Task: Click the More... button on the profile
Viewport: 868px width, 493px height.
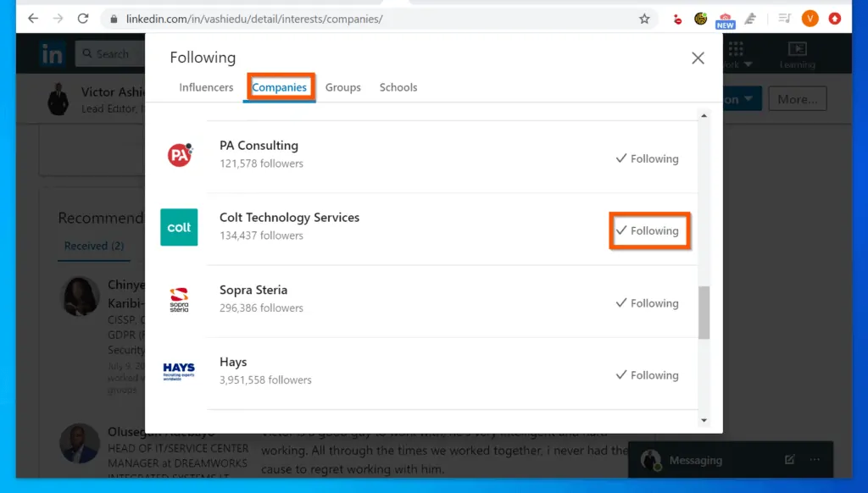Action: pyautogui.click(x=797, y=98)
